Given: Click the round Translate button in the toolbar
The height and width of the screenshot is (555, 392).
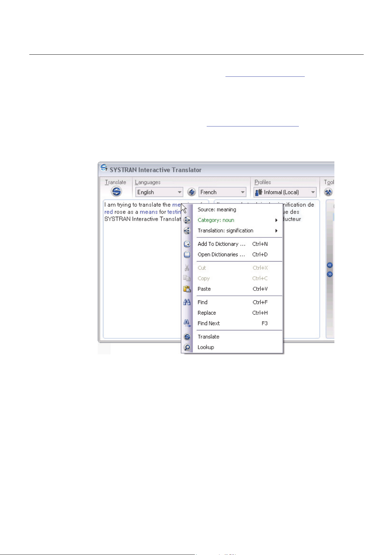Looking at the screenshot, I should pos(116,191).
